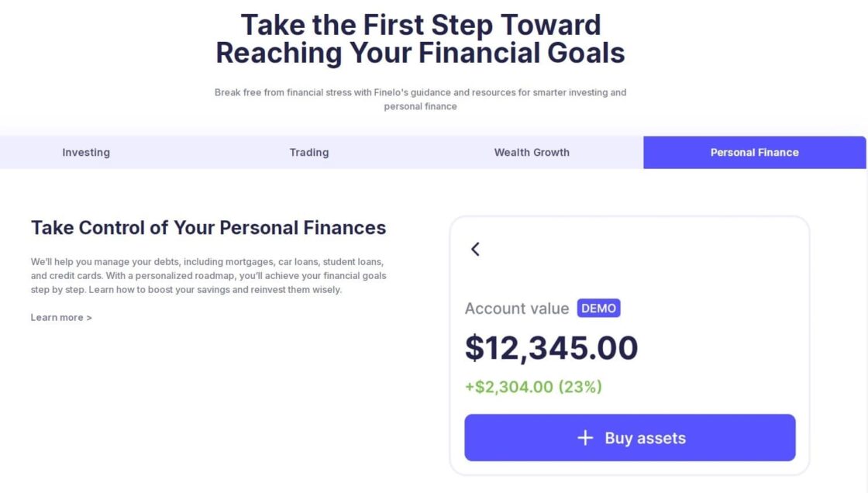This screenshot has height=493, width=868.
Task: Switch to the Investing tab
Action: coord(86,153)
